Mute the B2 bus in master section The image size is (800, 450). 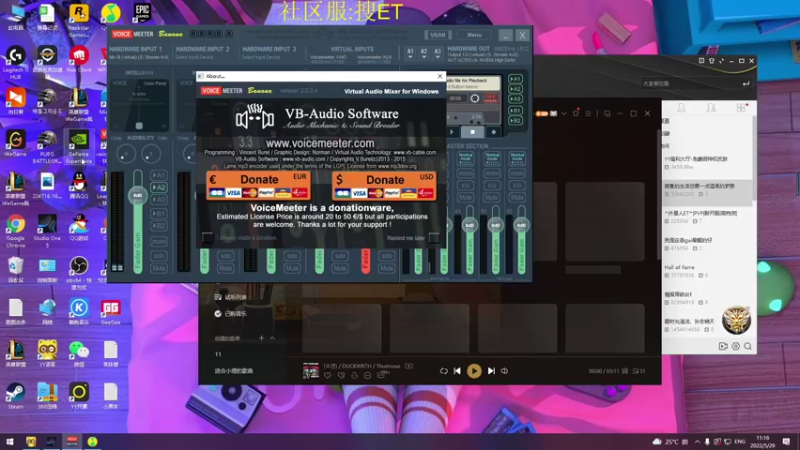[517, 197]
